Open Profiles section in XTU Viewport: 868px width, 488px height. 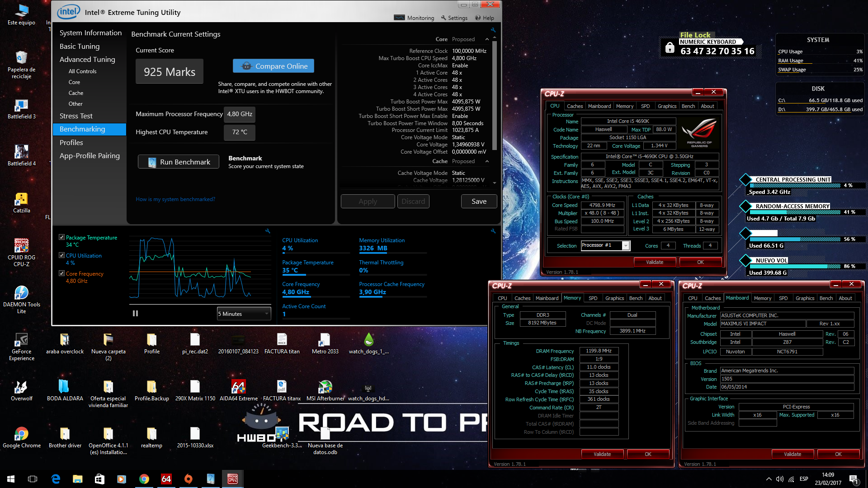coord(71,143)
